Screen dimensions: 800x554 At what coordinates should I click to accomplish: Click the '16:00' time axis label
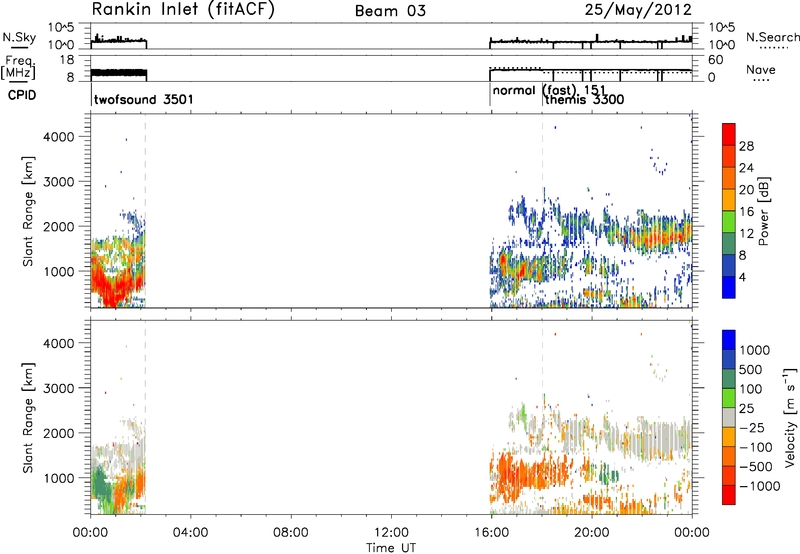tap(491, 533)
